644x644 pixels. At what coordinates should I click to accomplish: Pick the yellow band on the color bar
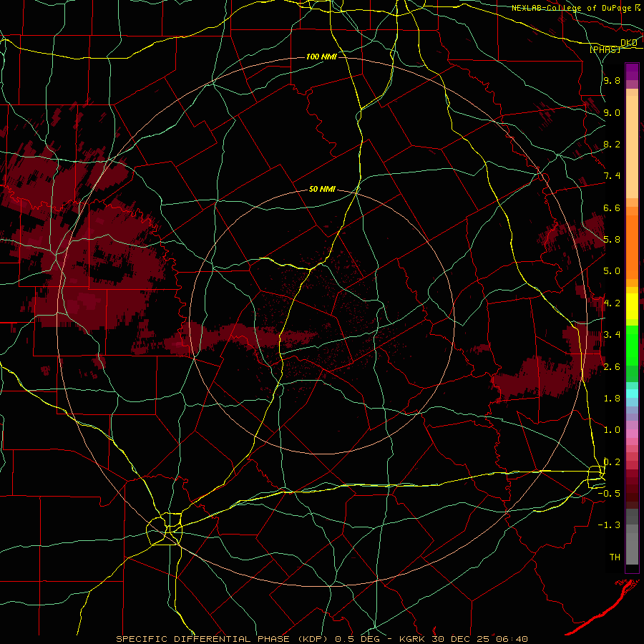coord(632,306)
